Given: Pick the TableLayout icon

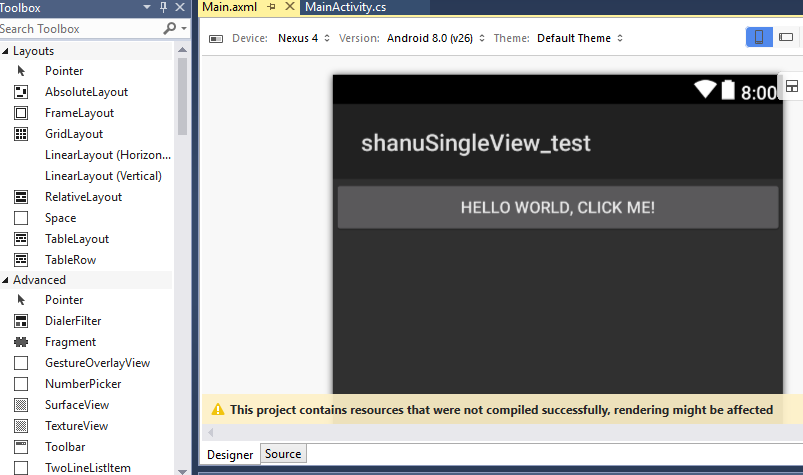Looking at the screenshot, I should tap(21, 239).
